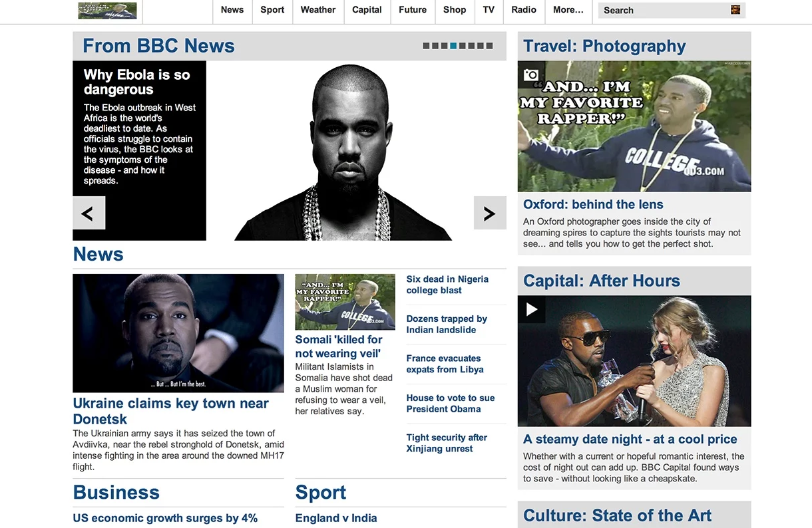This screenshot has width=812, height=528.
Task: Open "Somali 'killed for not wearing veil'" headline
Action: [339, 346]
